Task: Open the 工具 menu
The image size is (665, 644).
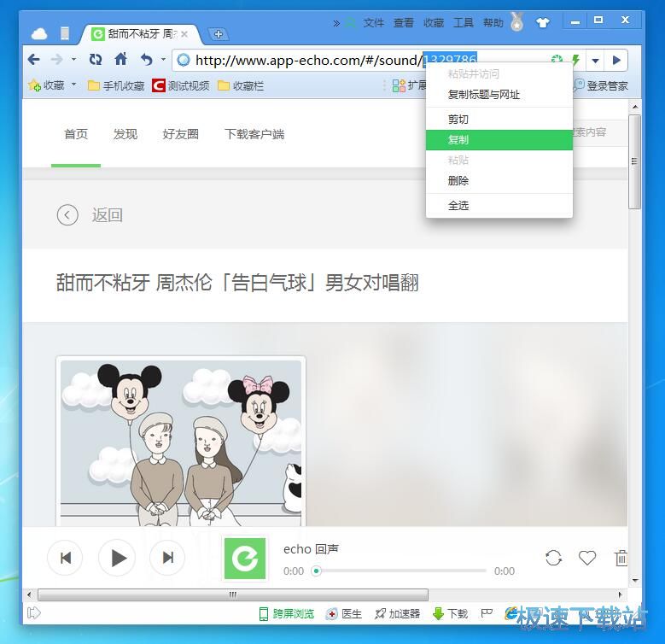Action: [x=464, y=22]
